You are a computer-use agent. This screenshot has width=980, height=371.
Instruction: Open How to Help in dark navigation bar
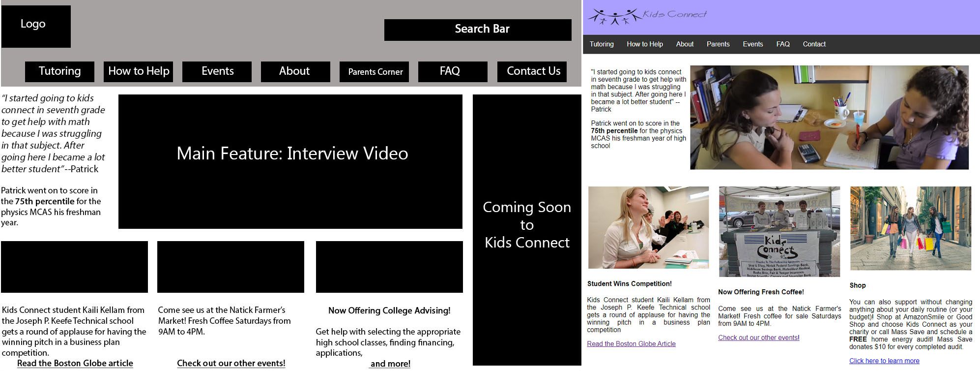coord(644,44)
